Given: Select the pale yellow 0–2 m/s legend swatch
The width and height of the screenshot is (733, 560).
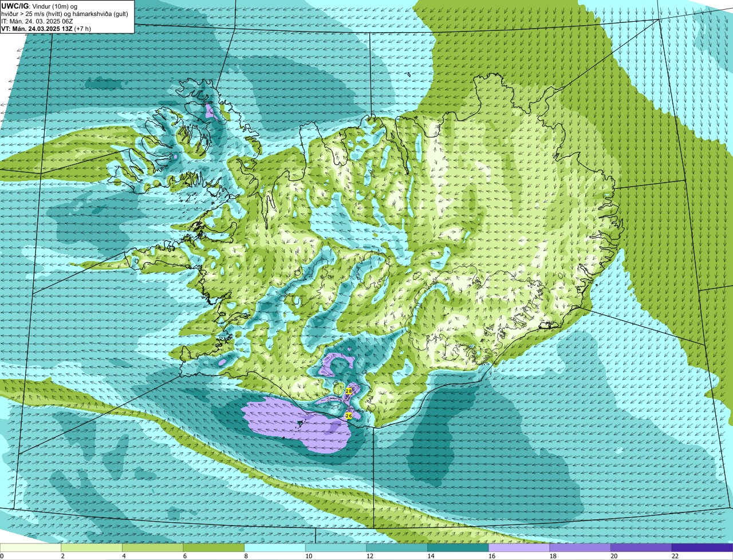Looking at the screenshot, I should click(30, 547).
